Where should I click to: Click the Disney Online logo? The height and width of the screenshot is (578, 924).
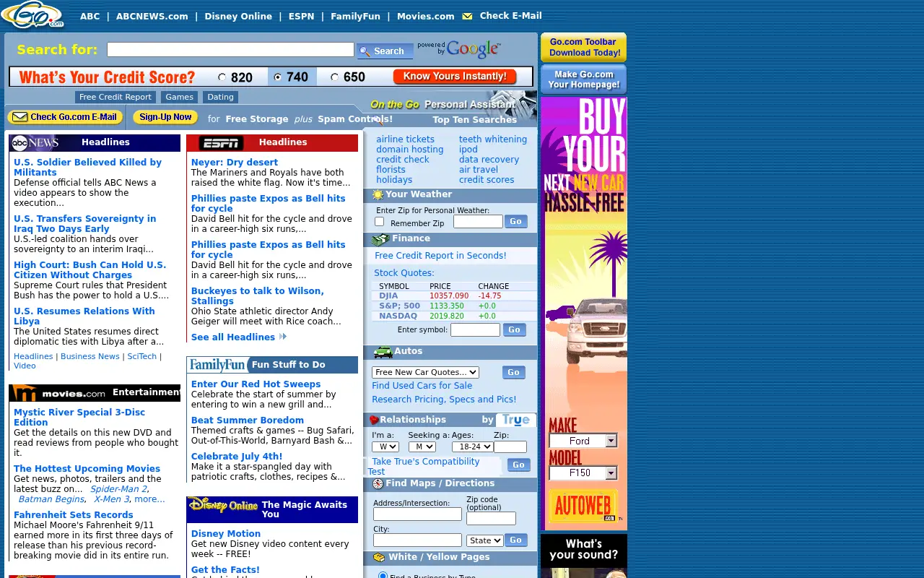coord(224,505)
